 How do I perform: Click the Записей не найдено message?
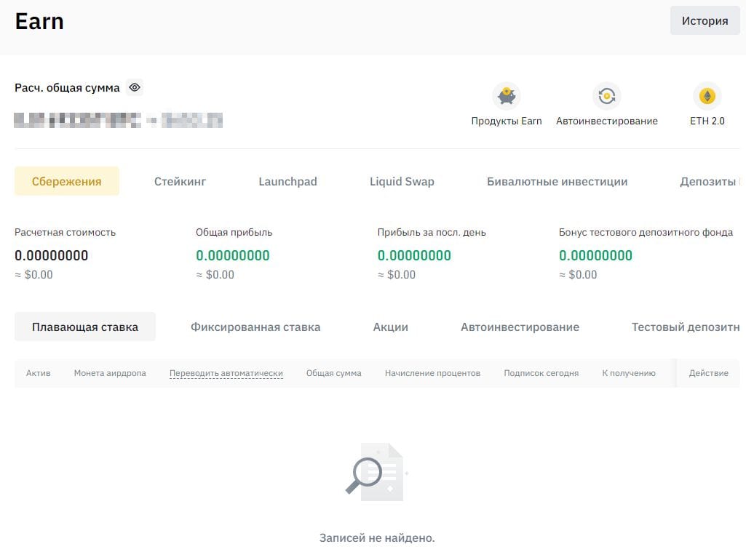coord(377,537)
